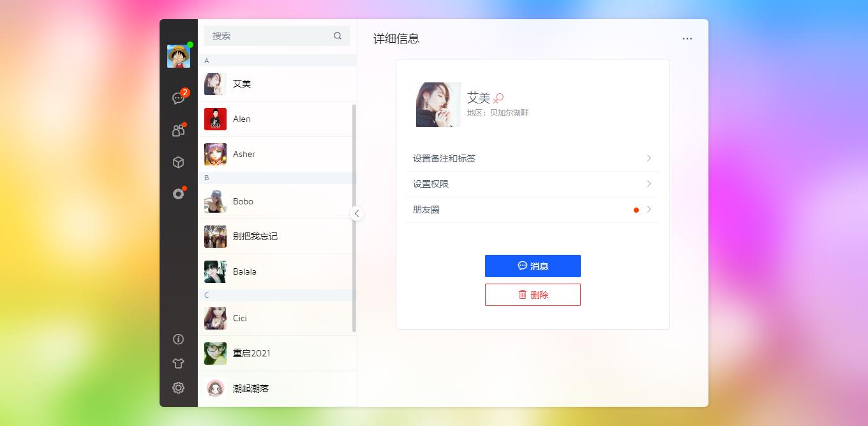Click your own avatar at the top
The height and width of the screenshot is (426, 868).
(x=179, y=56)
